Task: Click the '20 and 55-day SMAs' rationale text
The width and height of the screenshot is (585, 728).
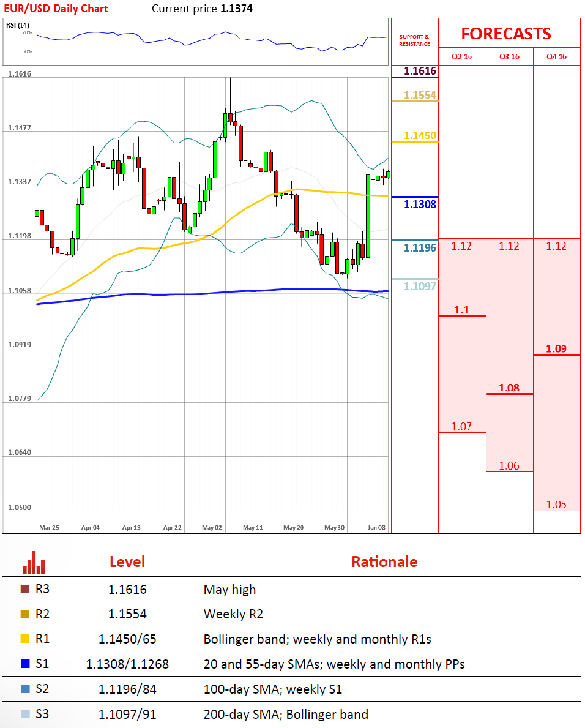Action: click(263, 664)
